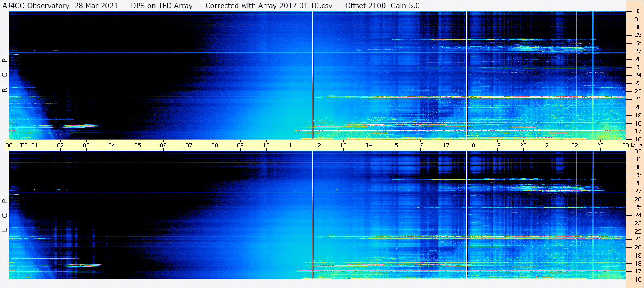The width and height of the screenshot is (644, 288).
Task: Click the '03' hour label on time axis
Action: point(86,145)
